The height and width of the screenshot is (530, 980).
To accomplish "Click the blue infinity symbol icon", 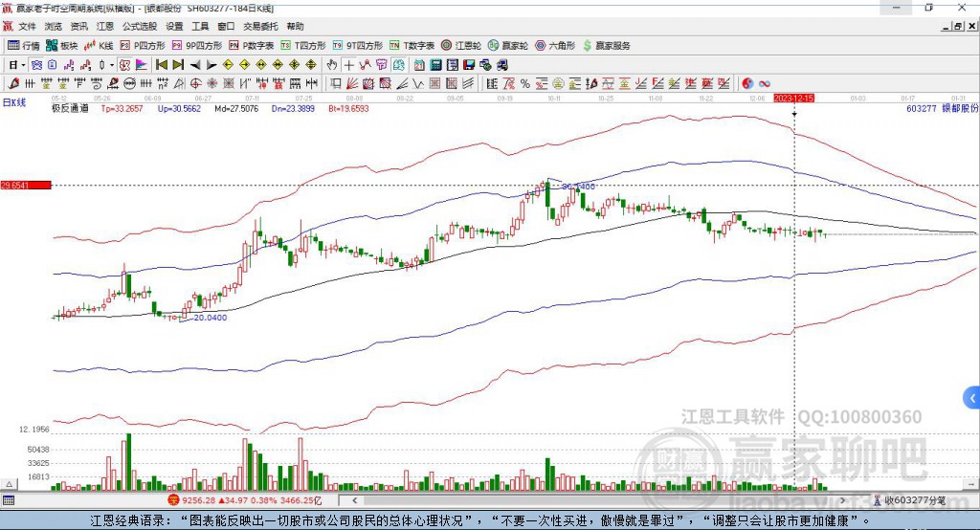I will tap(765, 83).
